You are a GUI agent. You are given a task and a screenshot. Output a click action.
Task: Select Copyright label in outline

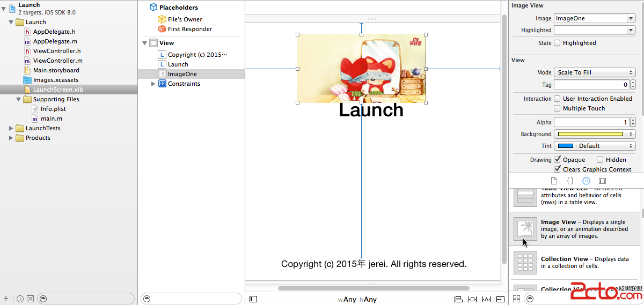(x=197, y=55)
